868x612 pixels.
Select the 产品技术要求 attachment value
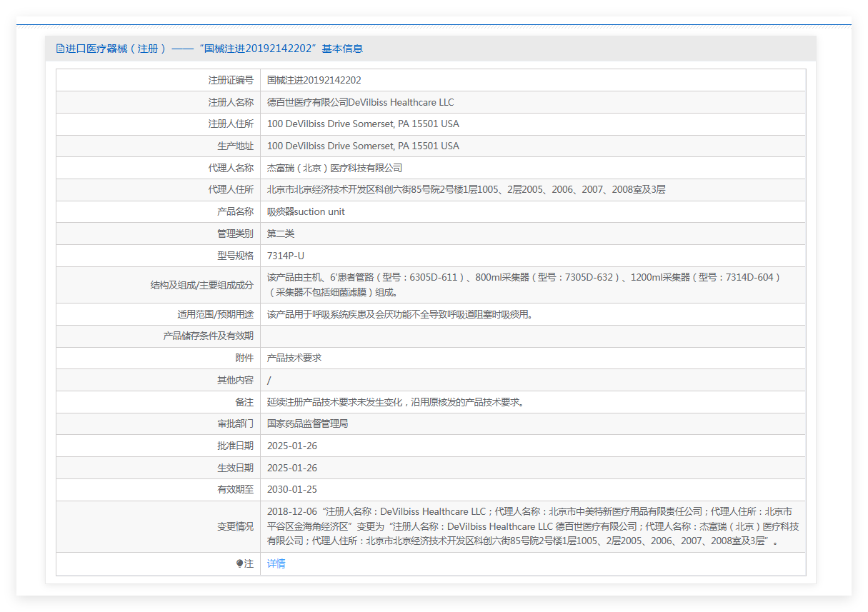tap(294, 358)
